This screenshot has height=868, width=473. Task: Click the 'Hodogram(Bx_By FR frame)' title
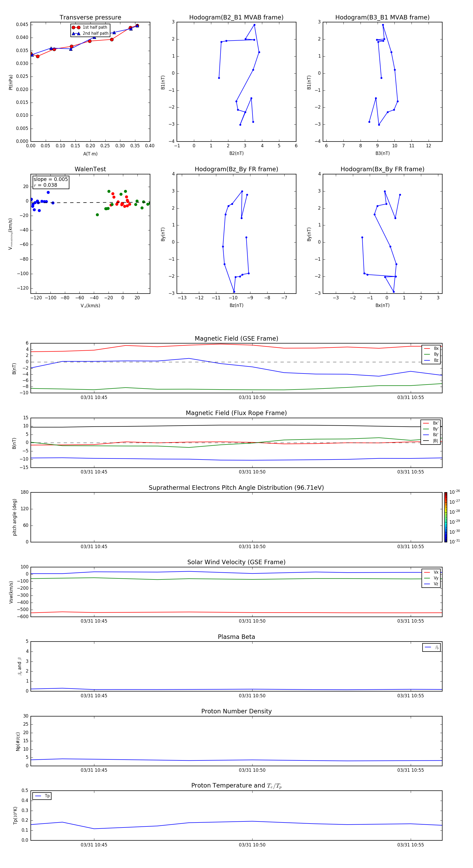382,169
